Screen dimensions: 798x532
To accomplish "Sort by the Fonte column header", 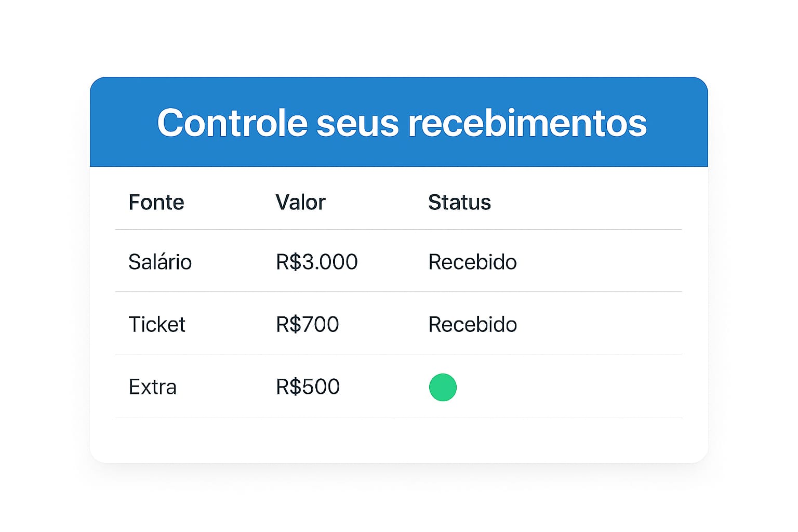I will (156, 202).
